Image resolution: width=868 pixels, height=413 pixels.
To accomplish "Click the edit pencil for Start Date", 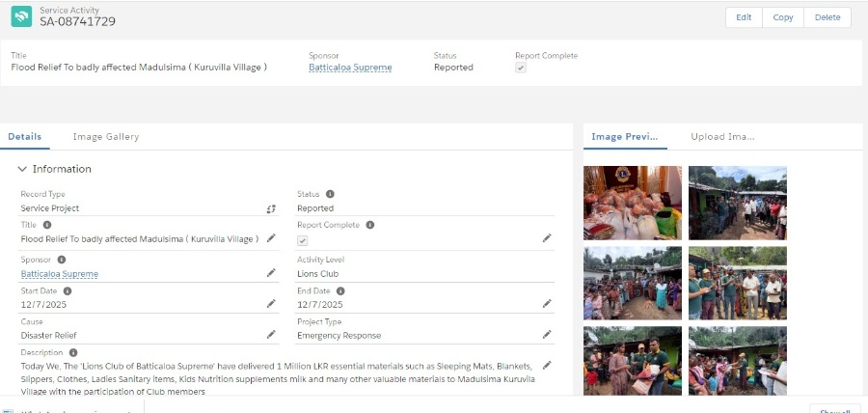I will tap(271, 304).
